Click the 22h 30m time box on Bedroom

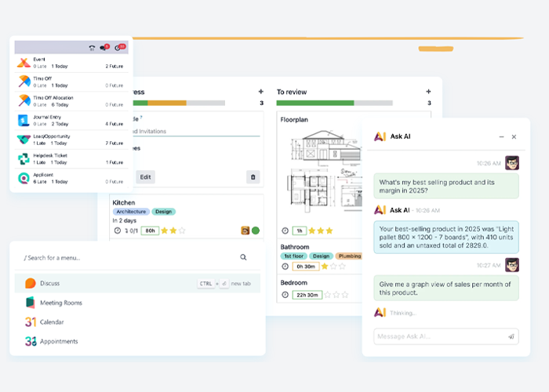[307, 295]
